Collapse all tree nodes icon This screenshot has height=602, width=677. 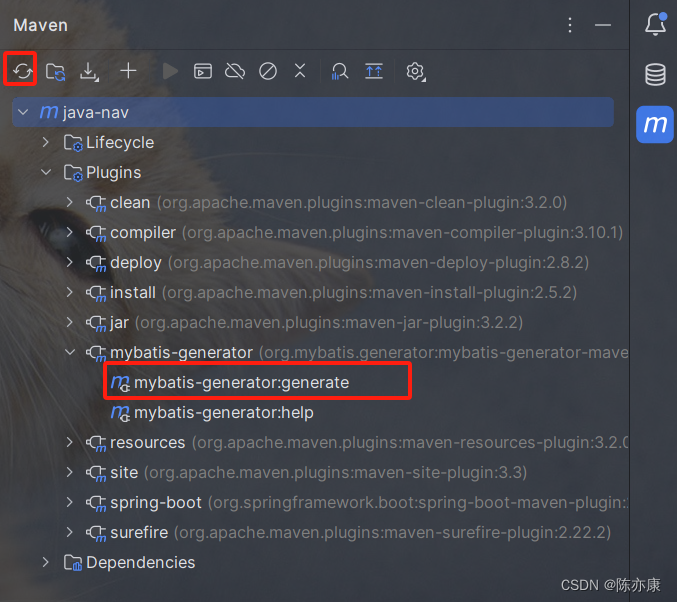pyautogui.click(x=300, y=71)
